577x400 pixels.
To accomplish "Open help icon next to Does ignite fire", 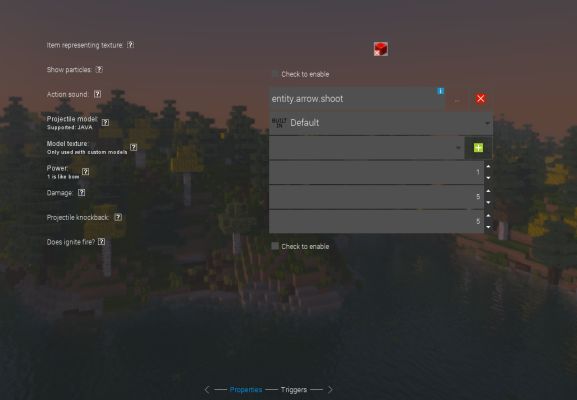I will 102,242.
